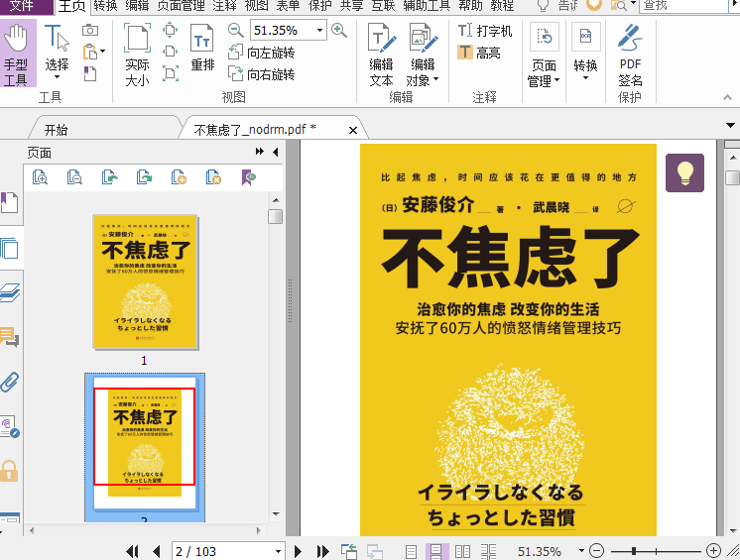Click the lightbulb tips button
740x560 pixels.
pyautogui.click(x=684, y=173)
